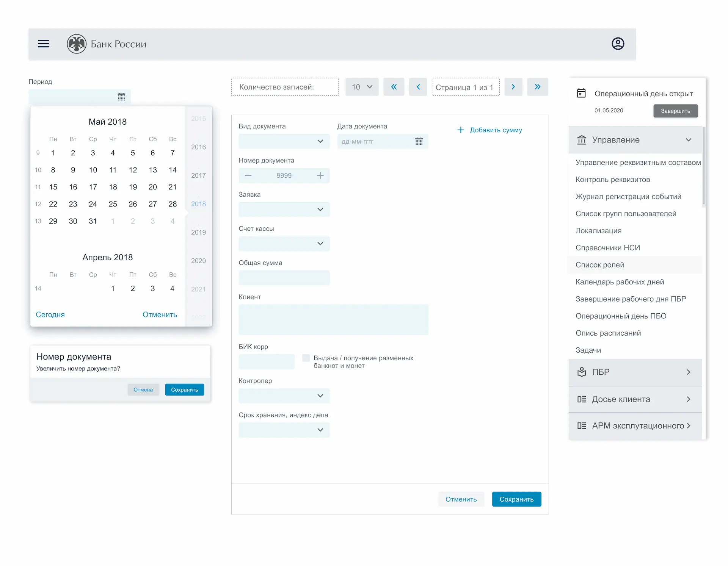Jump to the first page with double arrow

point(394,87)
